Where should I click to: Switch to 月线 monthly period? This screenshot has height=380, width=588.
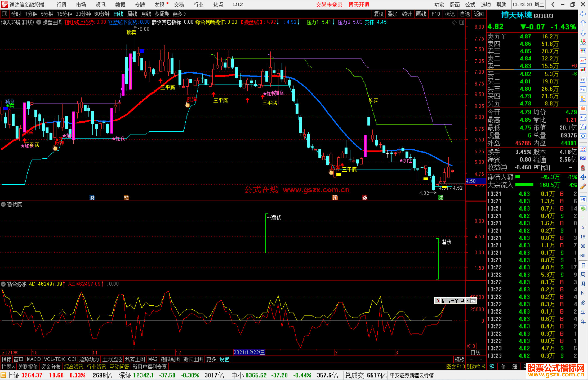pos(146,14)
